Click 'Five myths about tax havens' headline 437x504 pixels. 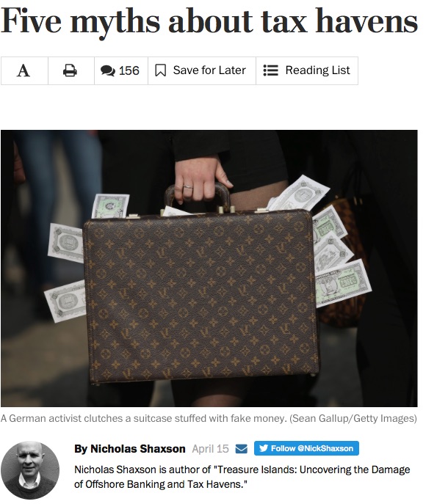[x=209, y=22]
